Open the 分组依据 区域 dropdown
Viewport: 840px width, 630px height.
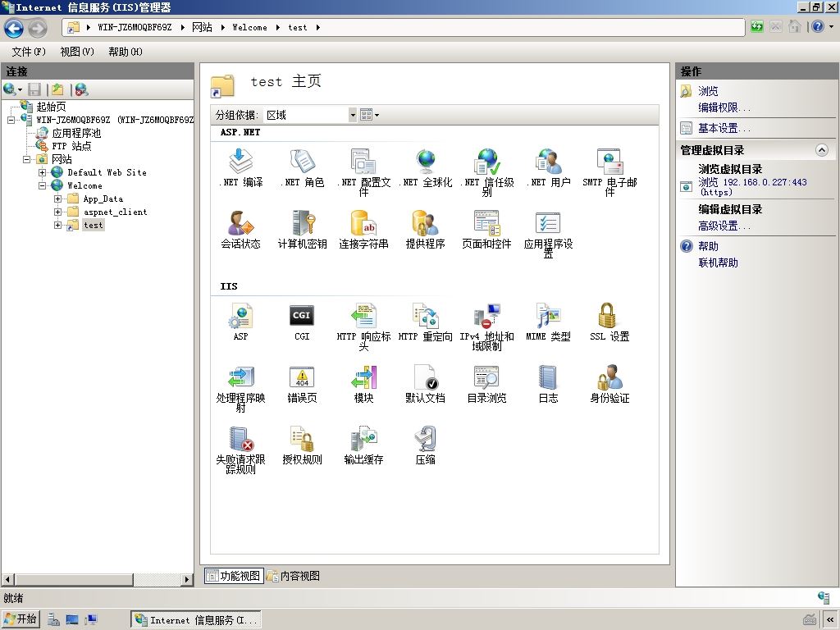click(x=310, y=115)
